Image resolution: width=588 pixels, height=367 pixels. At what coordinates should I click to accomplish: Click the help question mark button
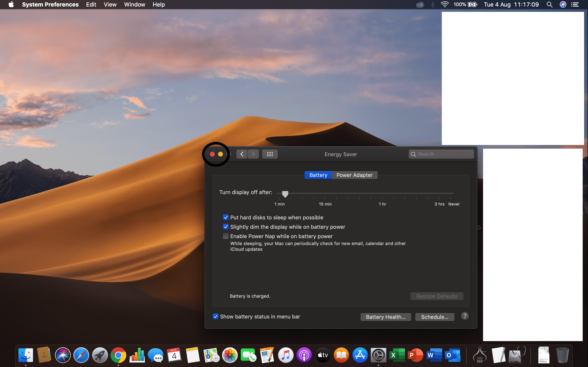coord(464,316)
